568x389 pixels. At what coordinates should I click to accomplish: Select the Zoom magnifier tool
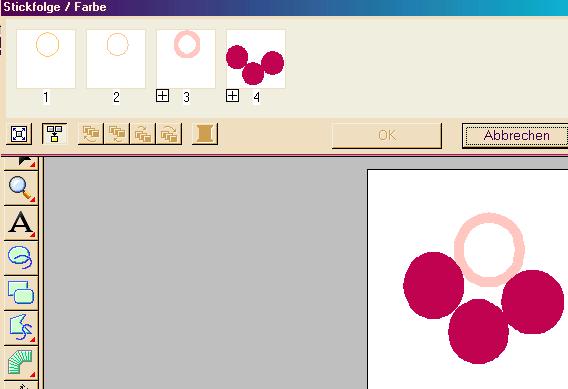click(x=21, y=188)
